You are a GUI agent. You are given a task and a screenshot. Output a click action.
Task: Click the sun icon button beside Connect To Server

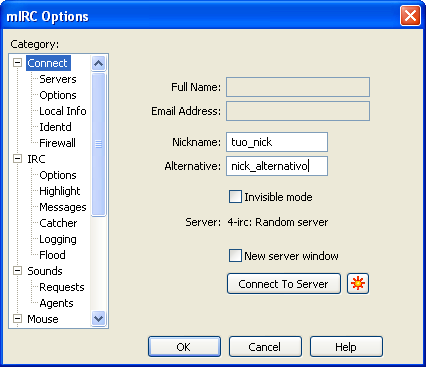[358, 284]
